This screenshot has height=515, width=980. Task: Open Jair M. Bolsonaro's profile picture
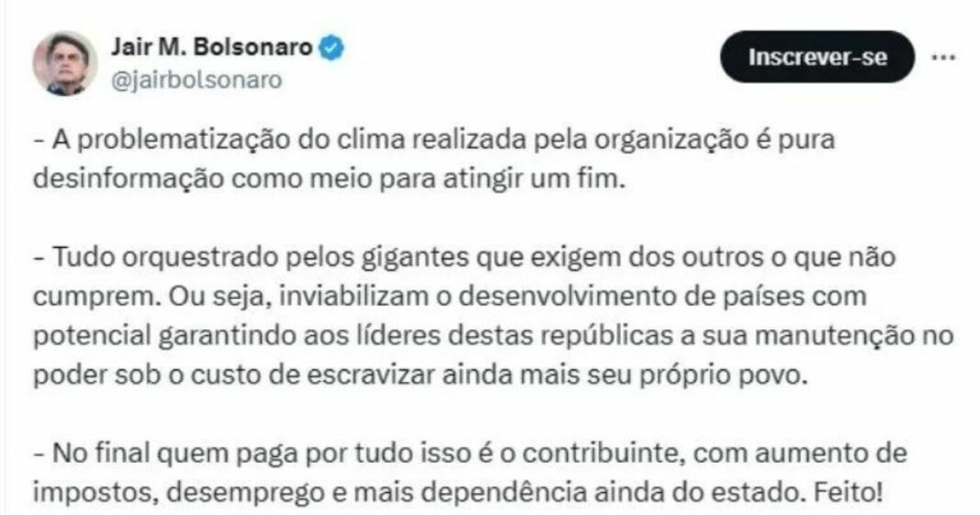(65, 63)
